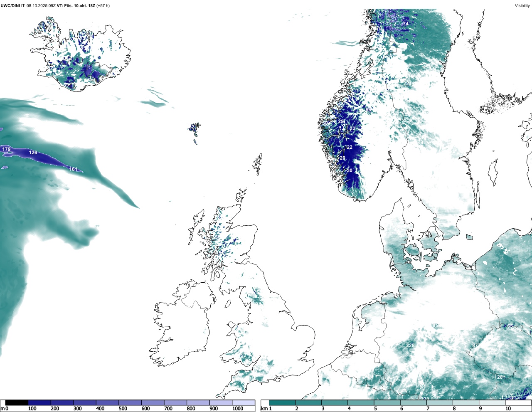Click the '161' visibility value over the Atlantic
532x412 pixels.
pyautogui.click(x=73, y=169)
